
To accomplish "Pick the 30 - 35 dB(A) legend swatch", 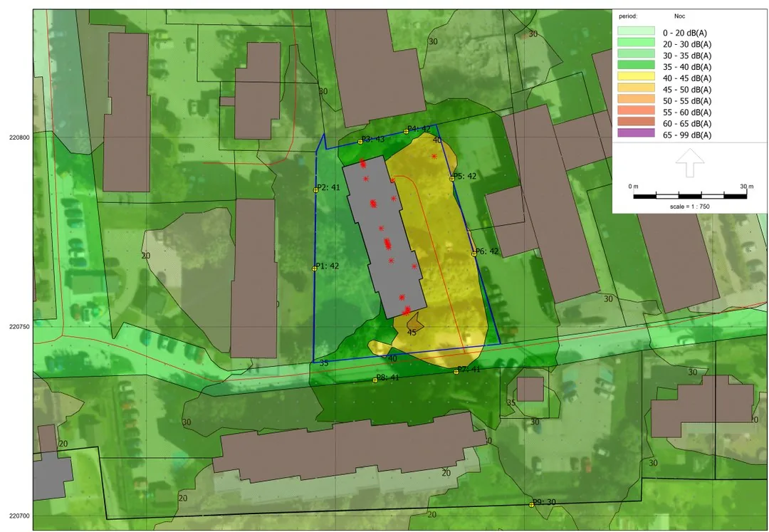I will [636, 53].
